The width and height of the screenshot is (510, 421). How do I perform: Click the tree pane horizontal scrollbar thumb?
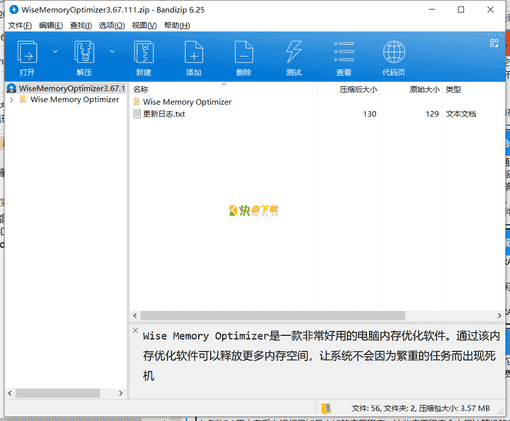click(58, 393)
